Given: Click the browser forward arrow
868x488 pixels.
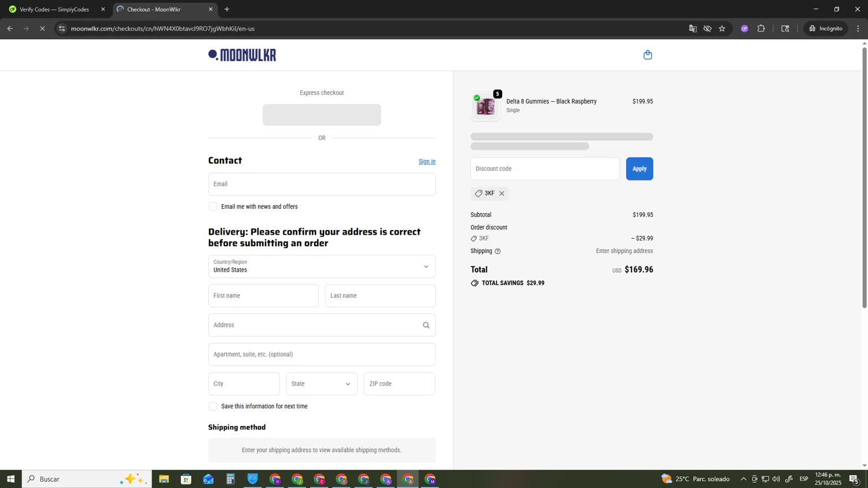Looking at the screenshot, I should (x=26, y=28).
